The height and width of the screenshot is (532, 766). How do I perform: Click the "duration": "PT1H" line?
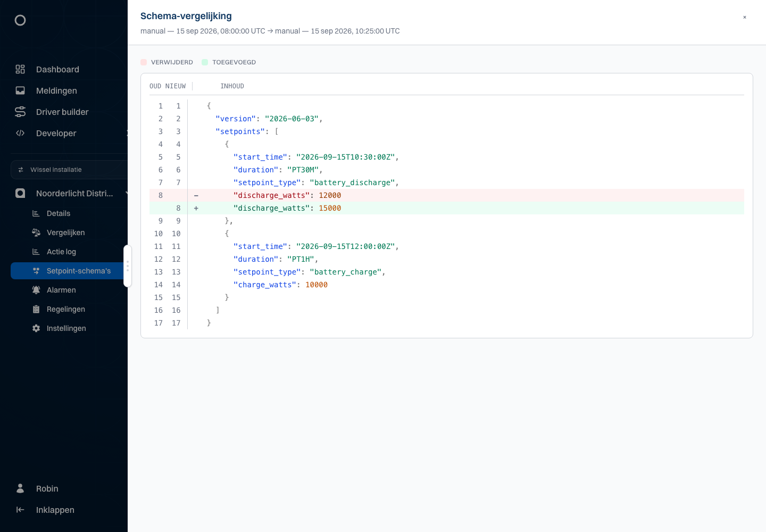447,259
